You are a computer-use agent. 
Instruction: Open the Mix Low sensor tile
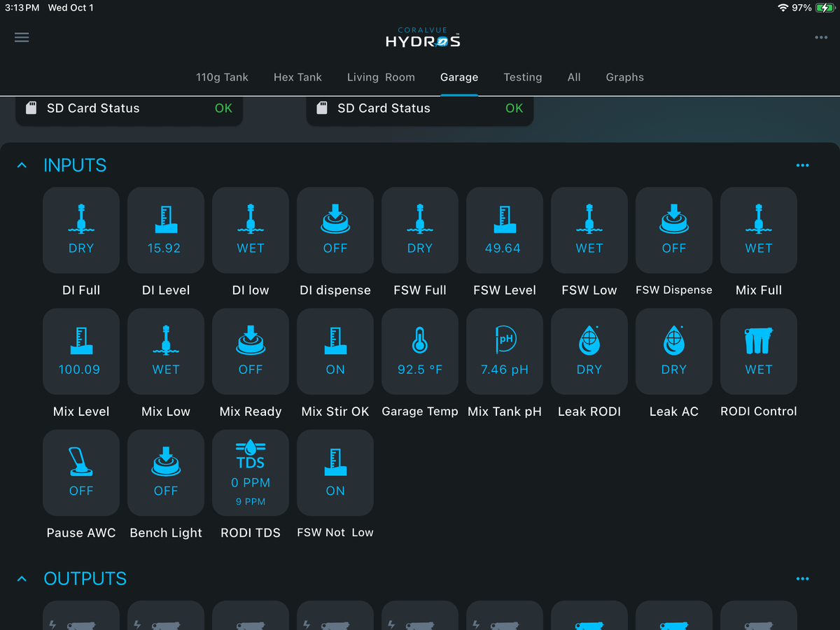(166, 351)
